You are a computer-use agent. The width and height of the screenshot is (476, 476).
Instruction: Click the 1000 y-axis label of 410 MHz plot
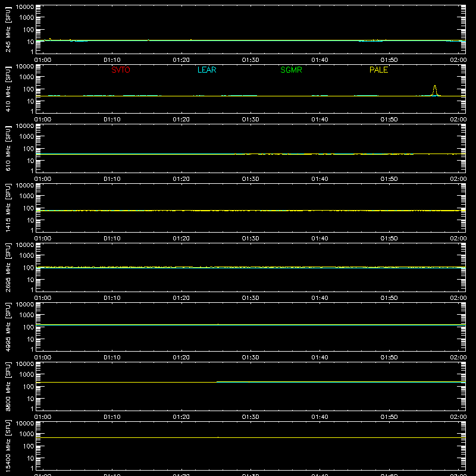pyautogui.click(x=27, y=77)
